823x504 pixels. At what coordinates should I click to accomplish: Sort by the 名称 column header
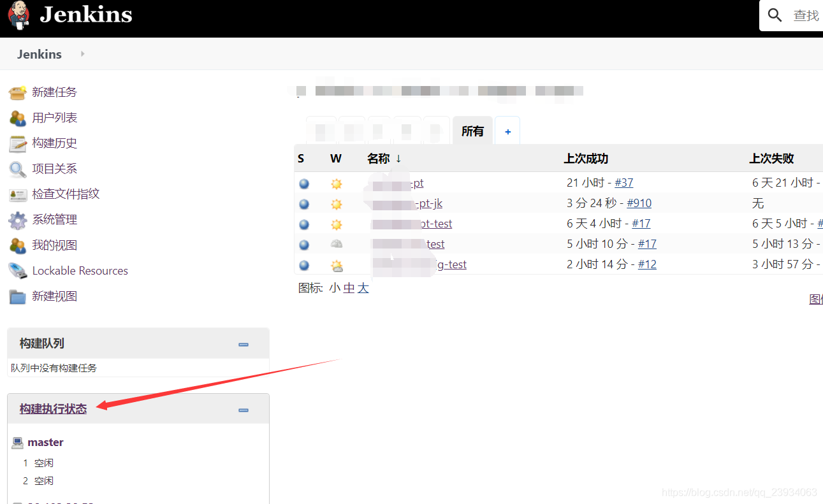tap(384, 159)
